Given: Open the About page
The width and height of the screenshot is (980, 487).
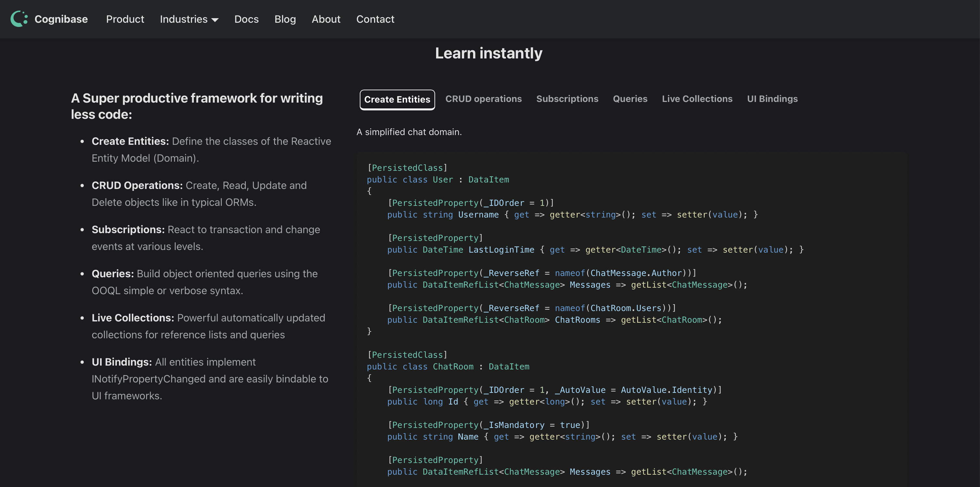Looking at the screenshot, I should [326, 19].
